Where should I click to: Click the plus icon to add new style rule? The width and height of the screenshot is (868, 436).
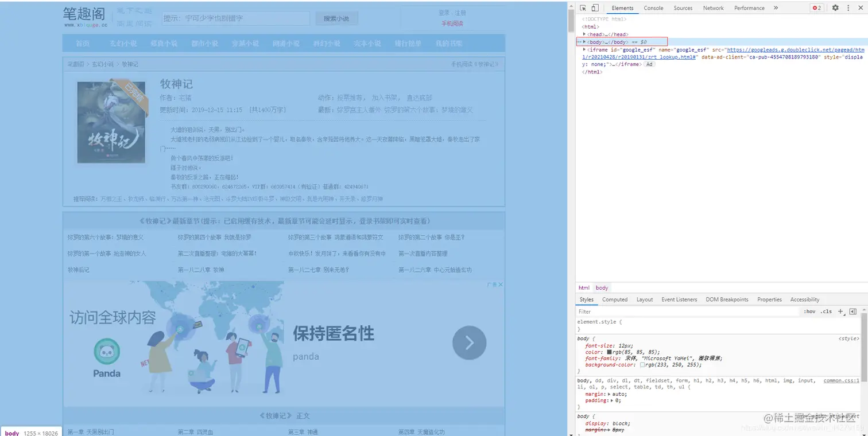[x=840, y=311]
